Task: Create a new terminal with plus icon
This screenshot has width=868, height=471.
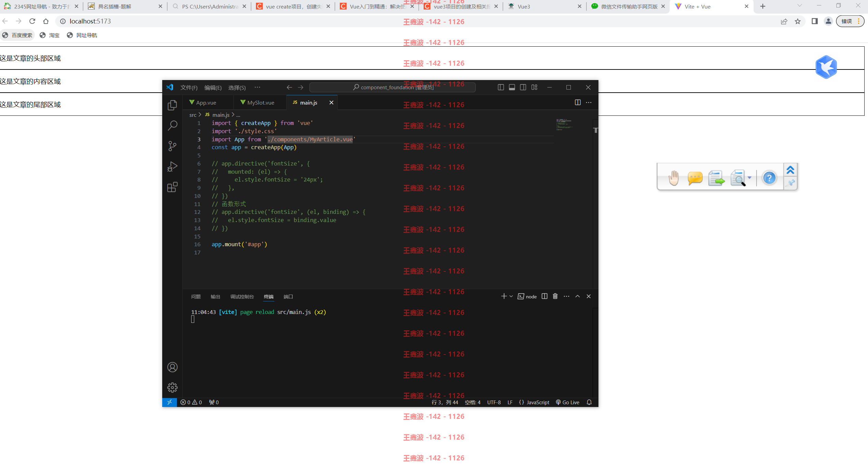Action: pyautogui.click(x=504, y=296)
